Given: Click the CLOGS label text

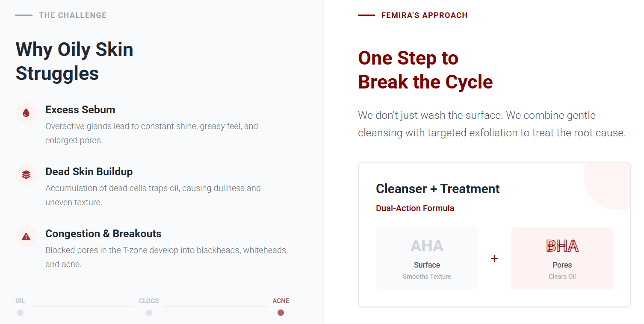Looking at the screenshot, I should click(x=149, y=301).
